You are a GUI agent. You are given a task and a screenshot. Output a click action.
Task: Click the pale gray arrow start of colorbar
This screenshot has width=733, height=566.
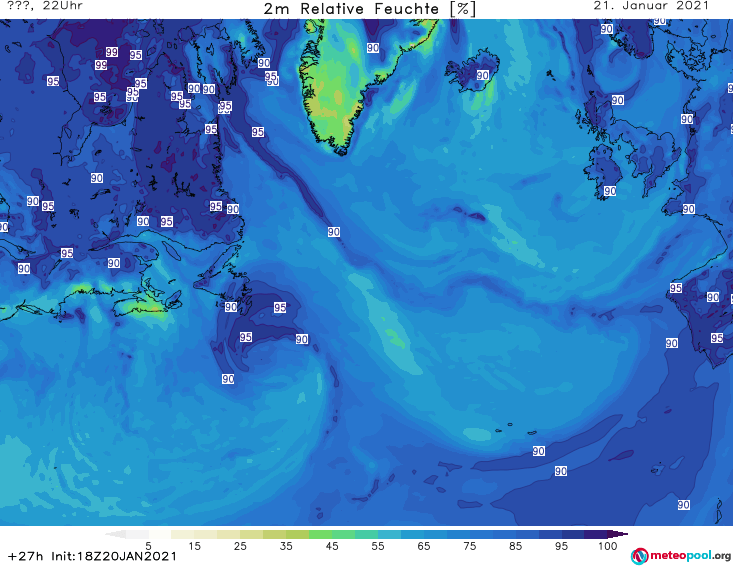click(115, 534)
